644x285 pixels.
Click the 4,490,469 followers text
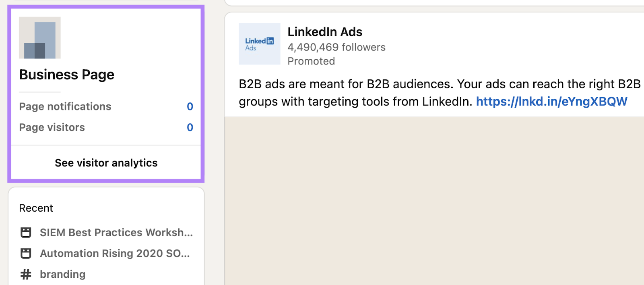[x=336, y=47]
